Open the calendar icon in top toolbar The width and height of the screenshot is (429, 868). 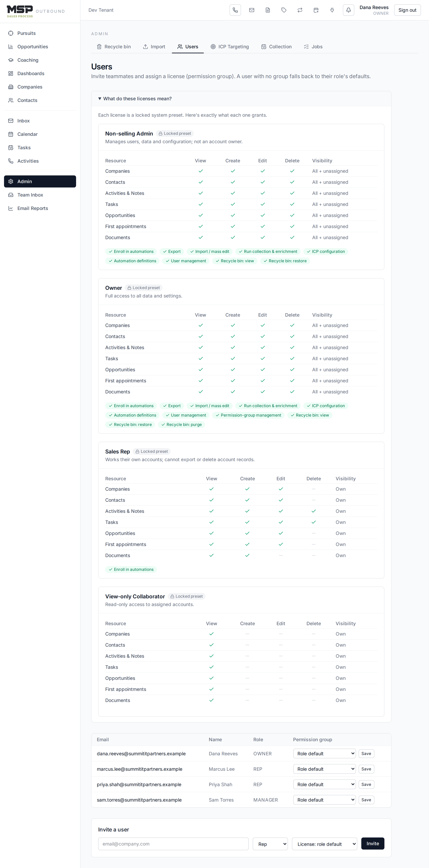[x=316, y=10]
